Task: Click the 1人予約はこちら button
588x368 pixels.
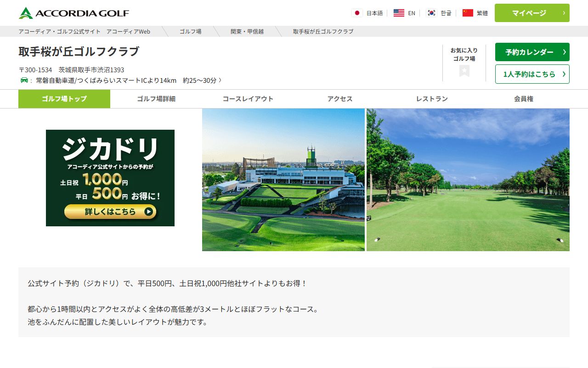Action: 532,74
